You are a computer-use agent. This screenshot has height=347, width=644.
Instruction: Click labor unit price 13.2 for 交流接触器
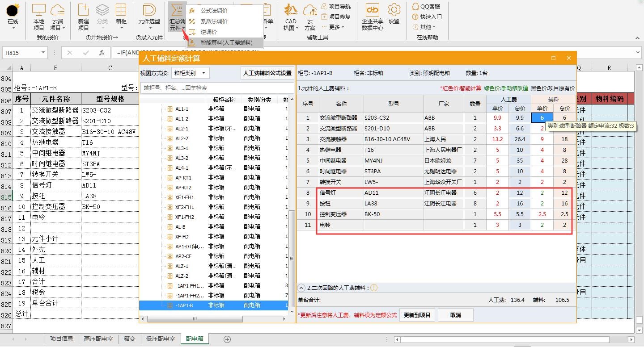pyautogui.click(x=498, y=139)
